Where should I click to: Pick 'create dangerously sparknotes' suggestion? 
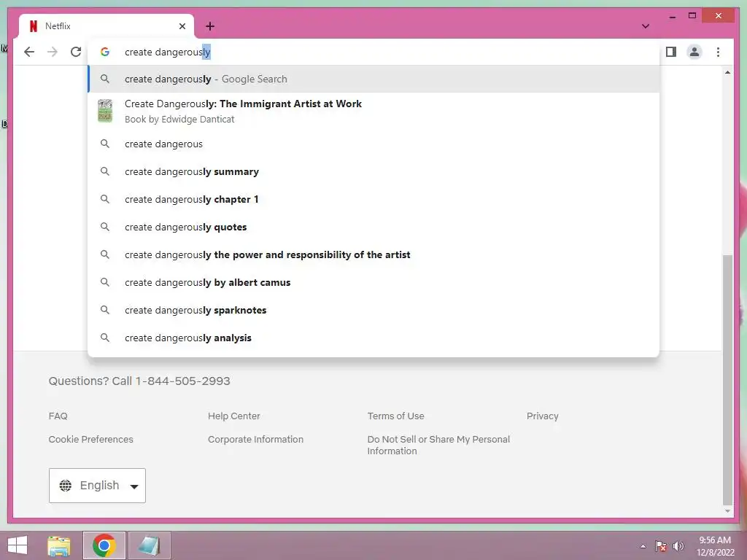click(x=374, y=310)
